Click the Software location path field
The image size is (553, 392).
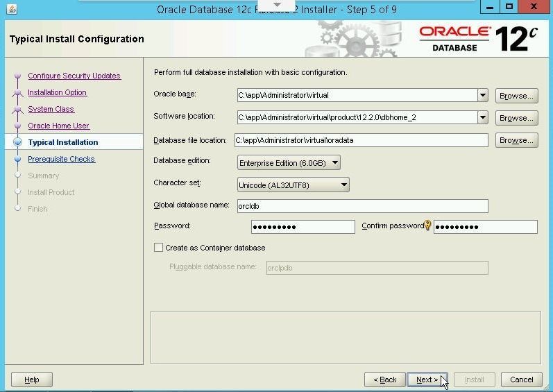357,117
